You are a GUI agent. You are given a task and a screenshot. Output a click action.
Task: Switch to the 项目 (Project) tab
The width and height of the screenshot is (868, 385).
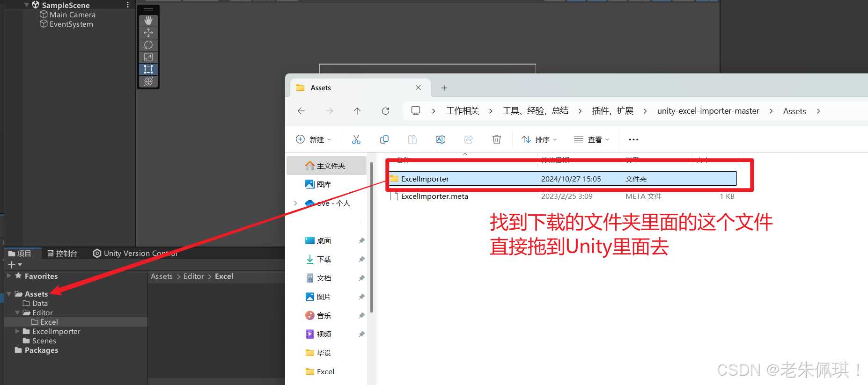[x=20, y=254]
